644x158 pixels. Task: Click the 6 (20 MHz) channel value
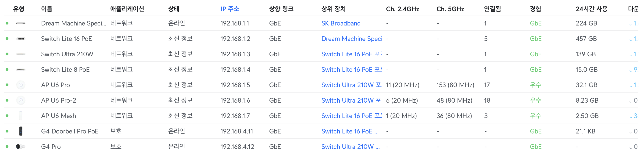pos(402,101)
